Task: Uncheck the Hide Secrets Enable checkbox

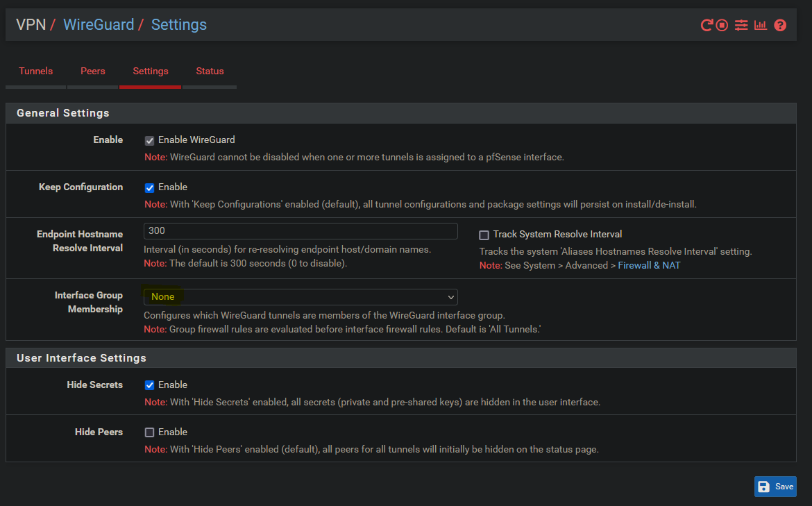Action: point(150,385)
